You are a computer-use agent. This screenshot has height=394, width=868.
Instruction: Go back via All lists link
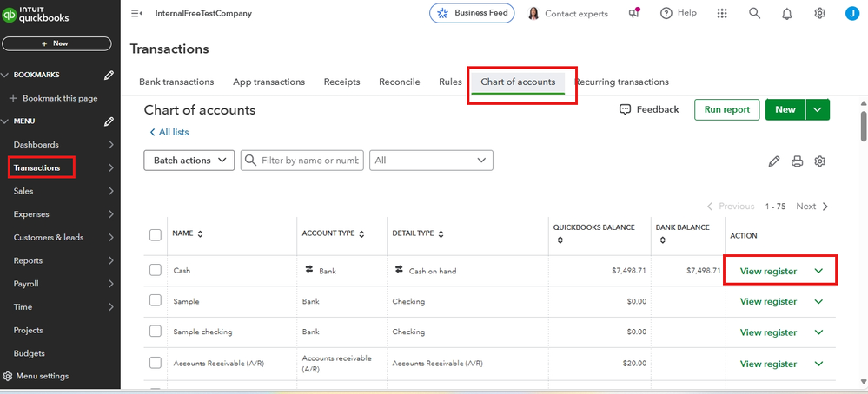(169, 132)
